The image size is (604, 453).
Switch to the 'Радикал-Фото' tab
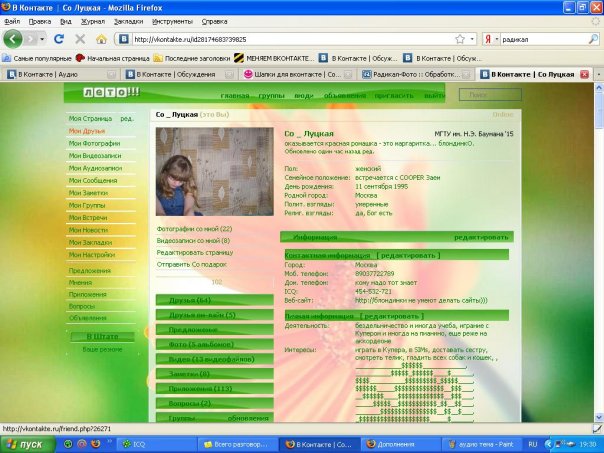(416, 74)
